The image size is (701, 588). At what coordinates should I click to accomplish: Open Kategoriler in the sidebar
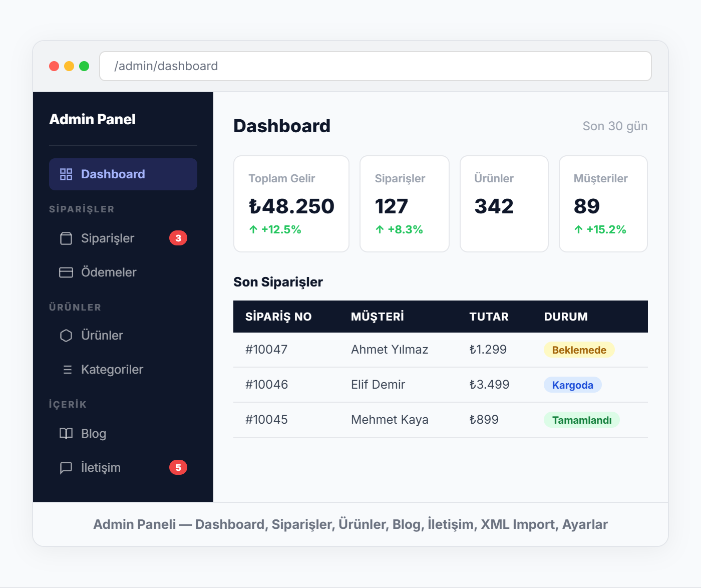pyautogui.click(x=123, y=370)
